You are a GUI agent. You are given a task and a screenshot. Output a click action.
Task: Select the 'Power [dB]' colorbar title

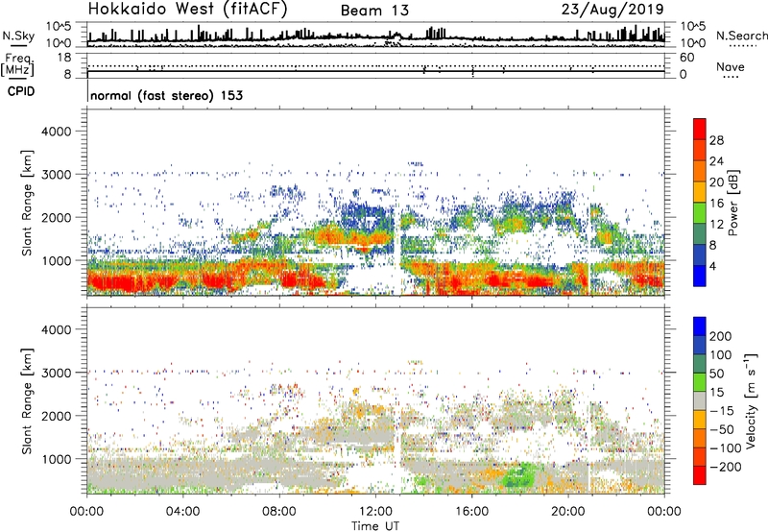[733, 203]
